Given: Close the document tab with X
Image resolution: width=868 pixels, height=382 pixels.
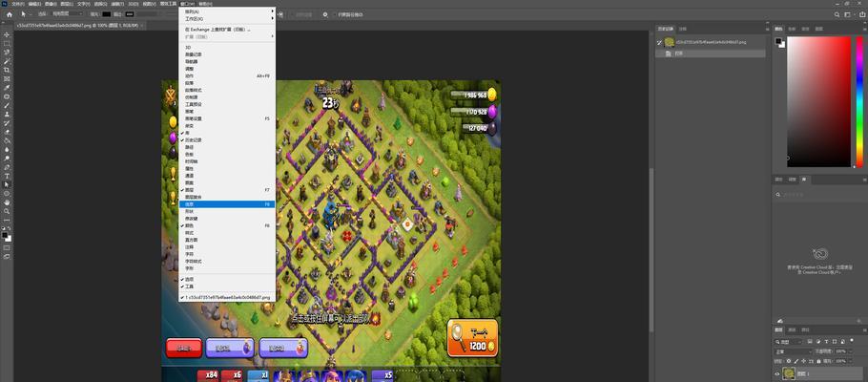Looking at the screenshot, I should pyautogui.click(x=143, y=25).
